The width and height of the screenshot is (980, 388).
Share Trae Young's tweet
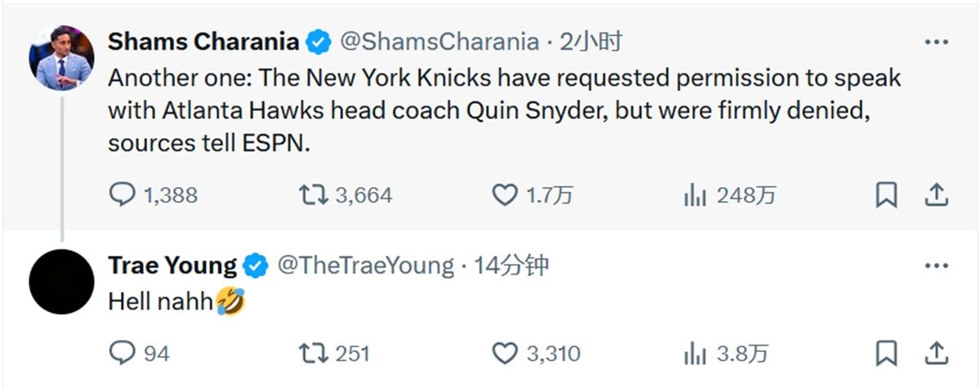point(936,352)
